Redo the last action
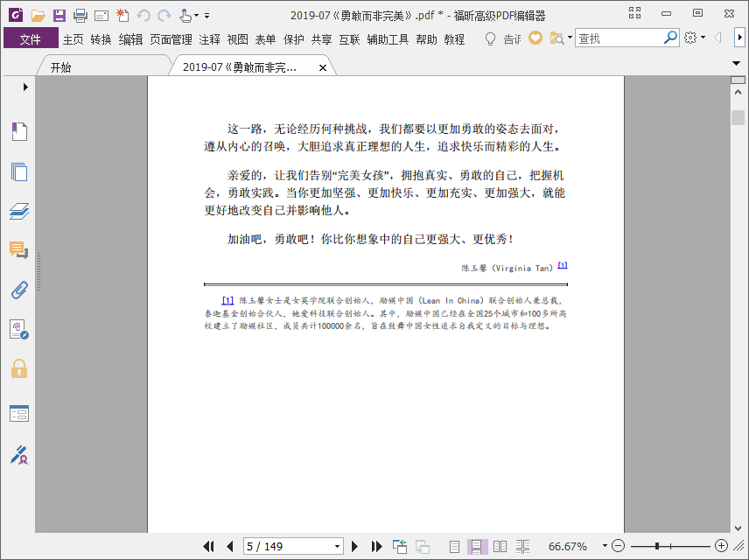 point(164,16)
